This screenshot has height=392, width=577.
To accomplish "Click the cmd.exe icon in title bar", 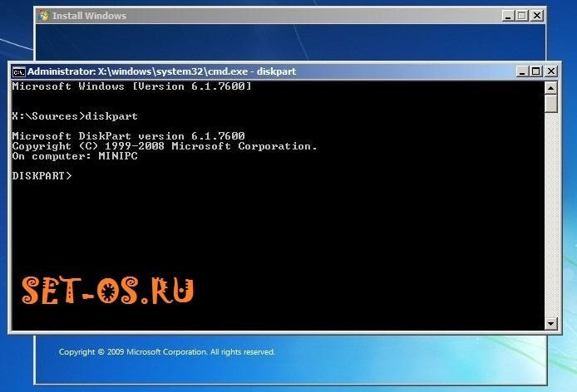I will point(18,71).
